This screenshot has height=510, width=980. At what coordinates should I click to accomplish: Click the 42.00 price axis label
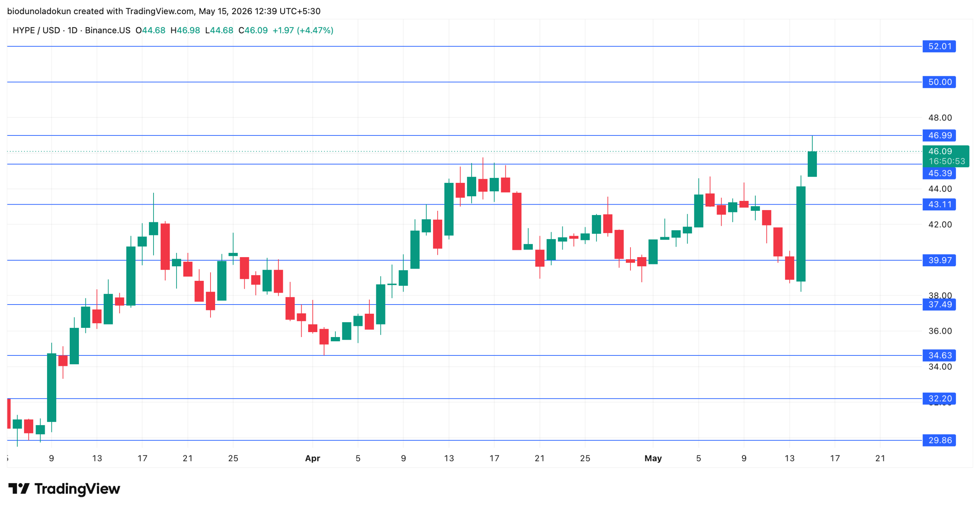pyautogui.click(x=940, y=225)
